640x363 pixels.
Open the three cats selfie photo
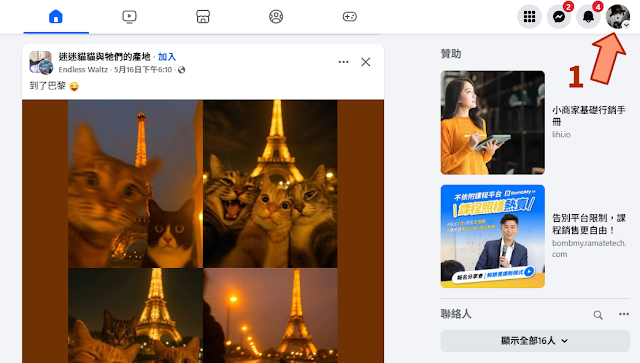(270, 184)
